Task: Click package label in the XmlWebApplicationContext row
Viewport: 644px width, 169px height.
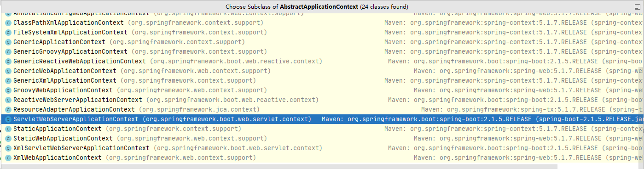Action: pyautogui.click(x=181, y=158)
